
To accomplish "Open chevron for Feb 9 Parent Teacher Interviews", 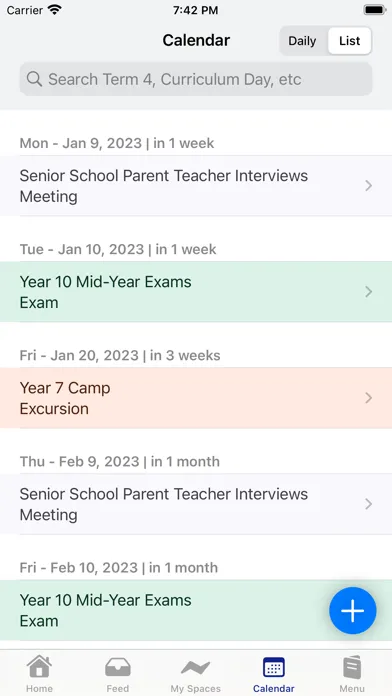I will click(368, 504).
